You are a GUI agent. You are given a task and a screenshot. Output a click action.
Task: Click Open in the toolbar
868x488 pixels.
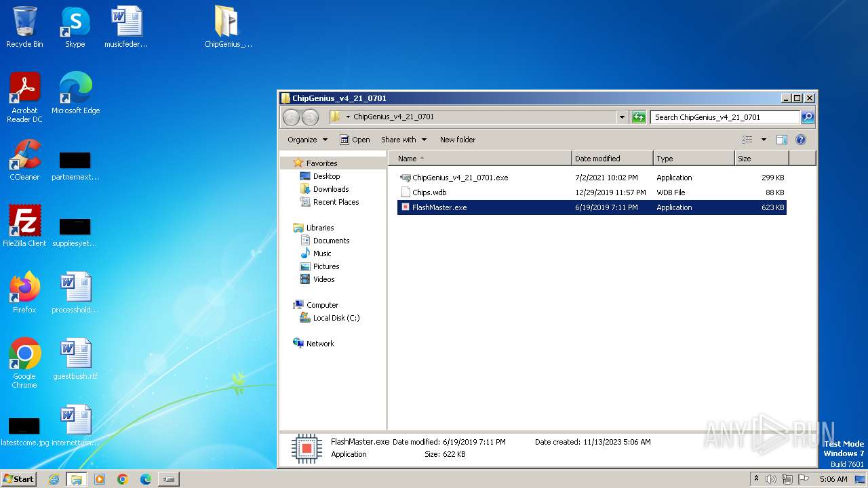[355, 140]
